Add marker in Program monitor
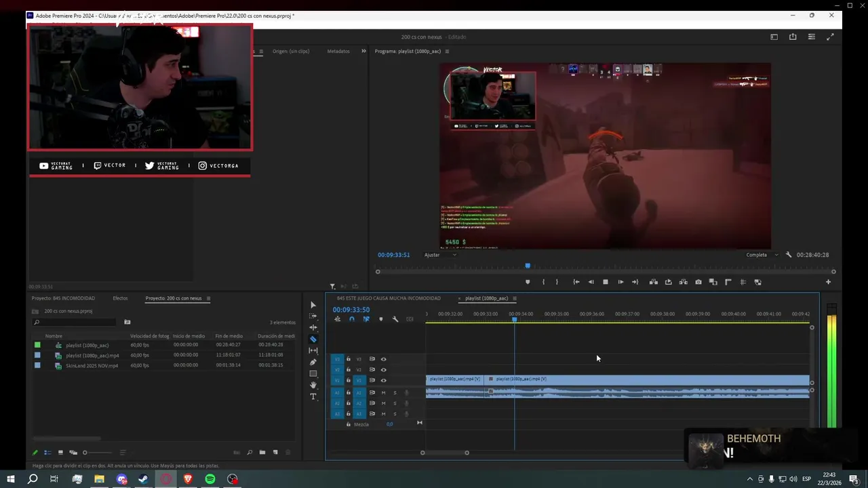This screenshot has width=868, height=488. point(528,282)
